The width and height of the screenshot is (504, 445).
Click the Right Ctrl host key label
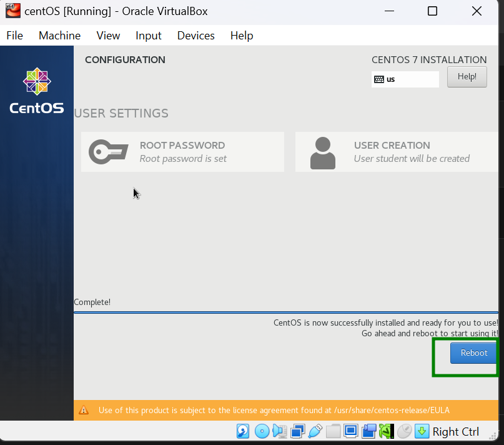point(455,431)
